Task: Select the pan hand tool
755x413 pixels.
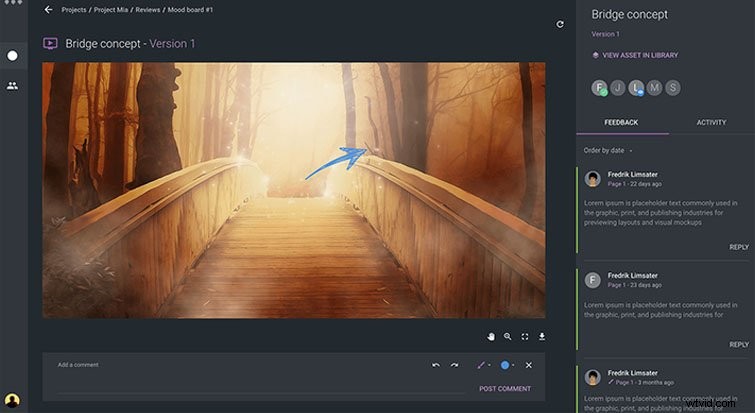Action: [491, 336]
